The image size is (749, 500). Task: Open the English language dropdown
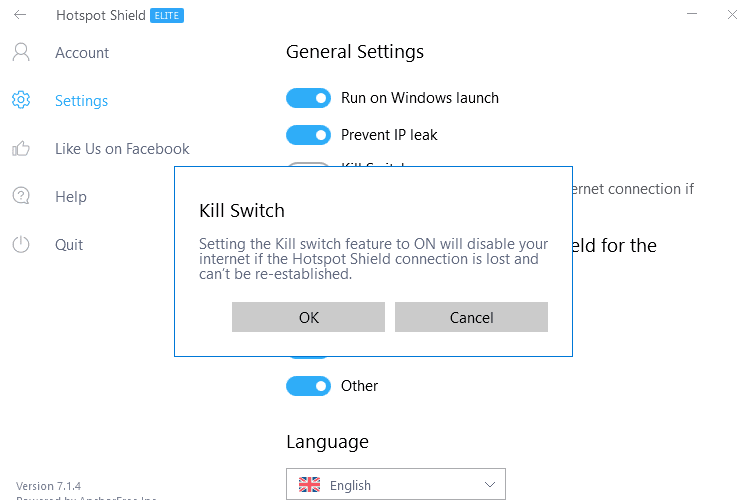pyautogui.click(x=396, y=484)
